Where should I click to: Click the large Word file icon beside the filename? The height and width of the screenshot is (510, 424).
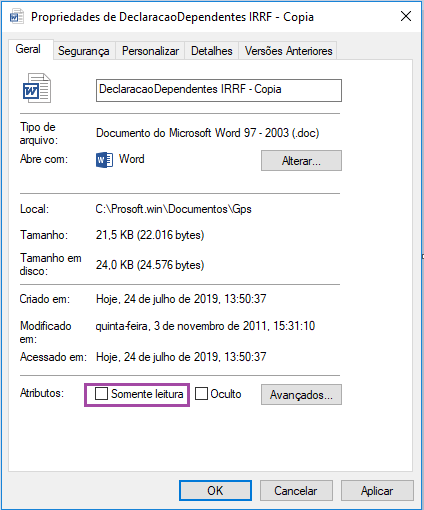coord(37,88)
